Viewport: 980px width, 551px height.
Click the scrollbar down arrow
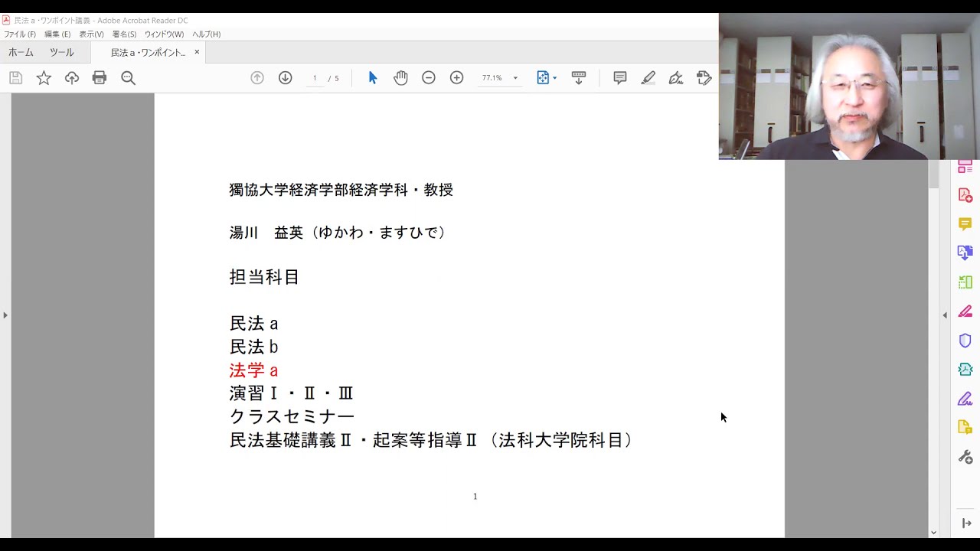[933, 533]
